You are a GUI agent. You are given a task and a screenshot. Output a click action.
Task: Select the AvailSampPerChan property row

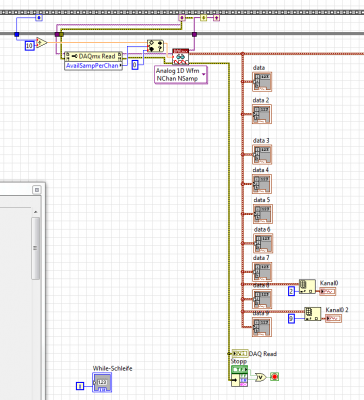coord(93,65)
